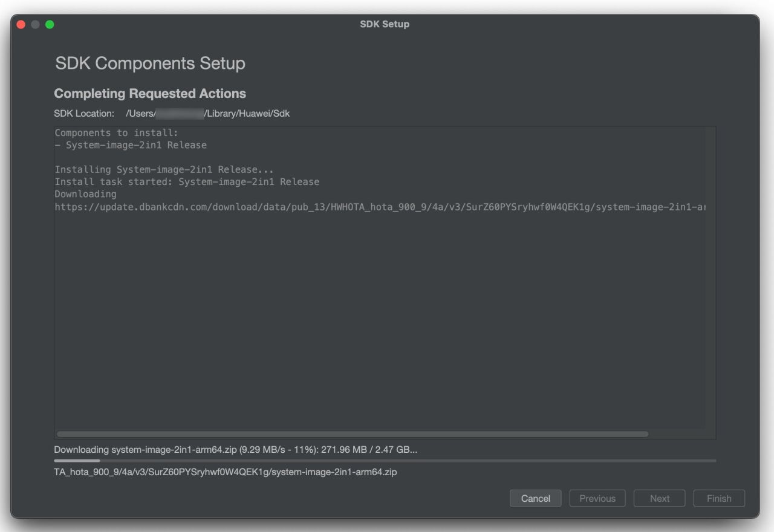Viewport: 774px width, 532px height.
Task: Click the SDK Location path text
Action: [207, 114]
